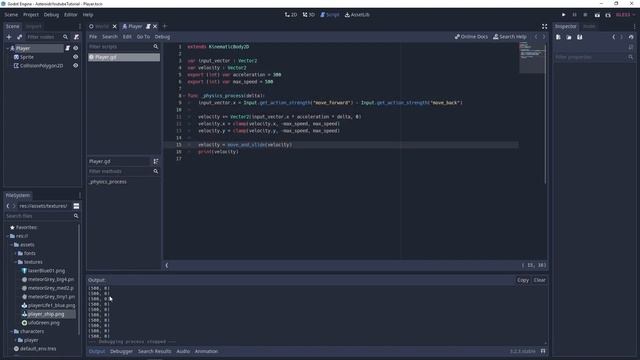The image size is (640, 360).
Task: Open the Scene menu
Action: pos(11,15)
